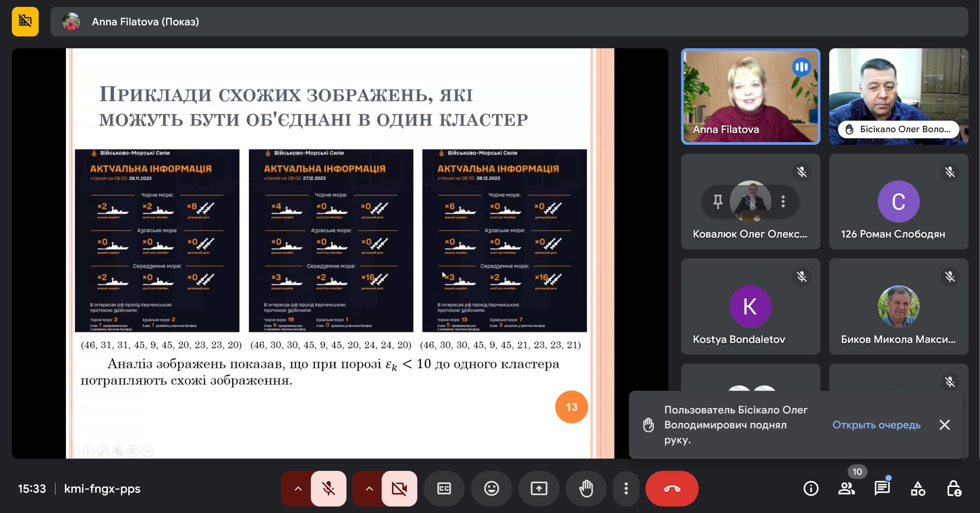980x513 pixels.
Task: Raise hand in the meeting
Action: click(x=586, y=488)
